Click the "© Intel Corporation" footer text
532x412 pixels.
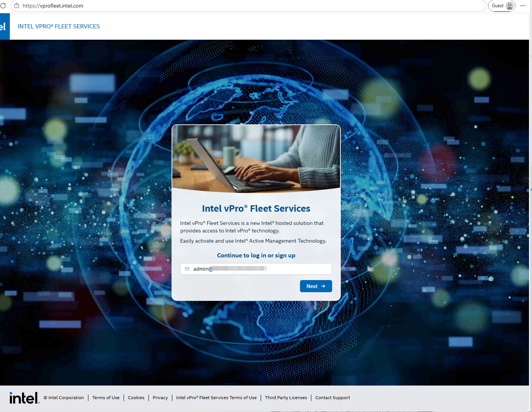[63, 398]
